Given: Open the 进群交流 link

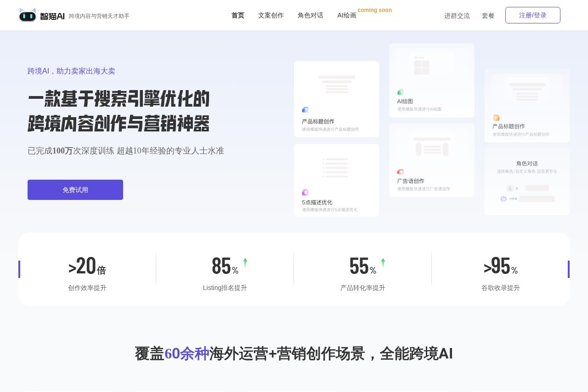Looking at the screenshot, I should (457, 16).
